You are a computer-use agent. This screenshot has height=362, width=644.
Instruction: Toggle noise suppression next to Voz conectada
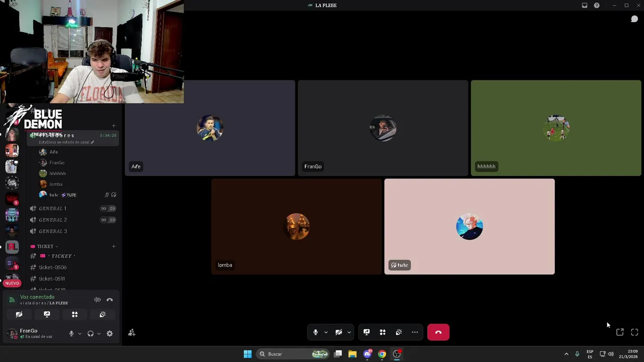click(98, 300)
